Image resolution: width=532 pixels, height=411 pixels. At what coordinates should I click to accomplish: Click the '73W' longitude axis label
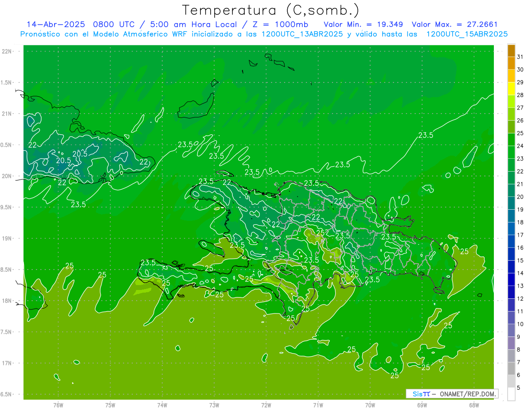214,405
